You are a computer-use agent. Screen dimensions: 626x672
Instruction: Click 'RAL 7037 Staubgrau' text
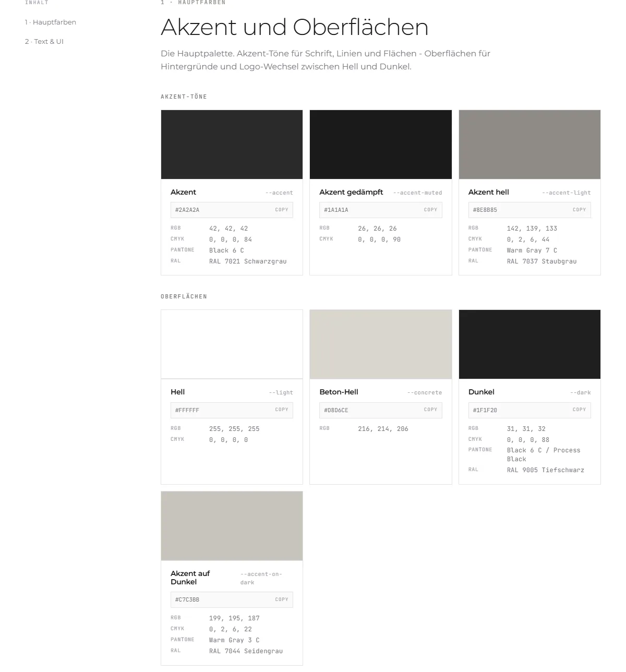pyautogui.click(x=541, y=261)
